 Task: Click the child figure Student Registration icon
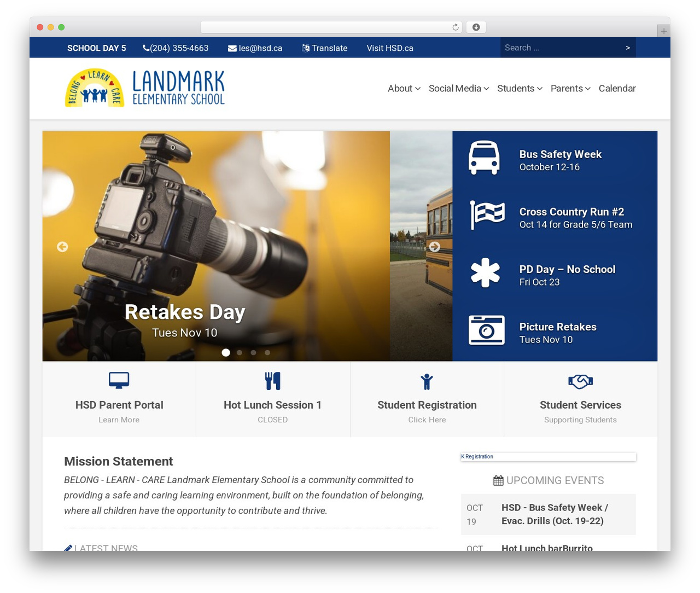coord(427,381)
